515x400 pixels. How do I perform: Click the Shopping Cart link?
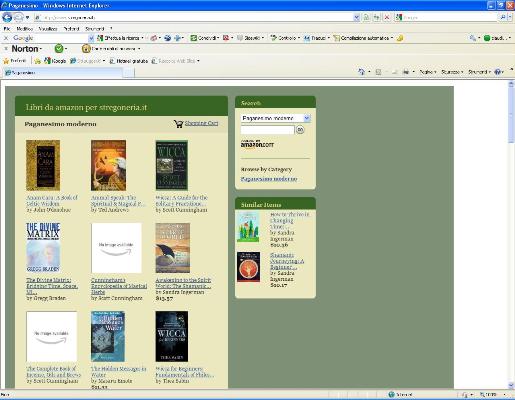pyautogui.click(x=201, y=123)
